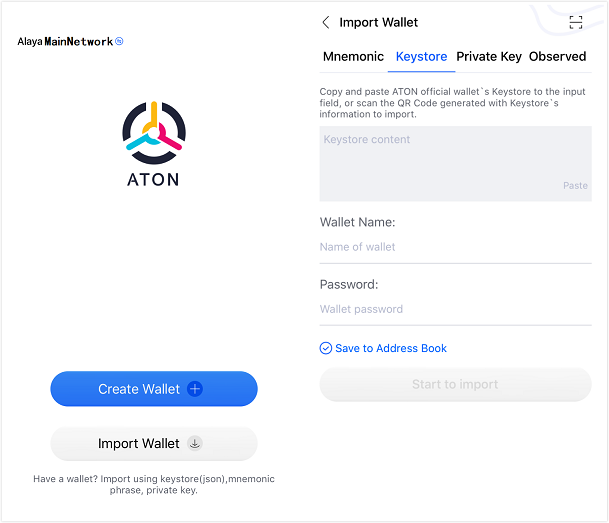
Task: Click the Alaya MainNetwork switch icon
Action: point(119,42)
